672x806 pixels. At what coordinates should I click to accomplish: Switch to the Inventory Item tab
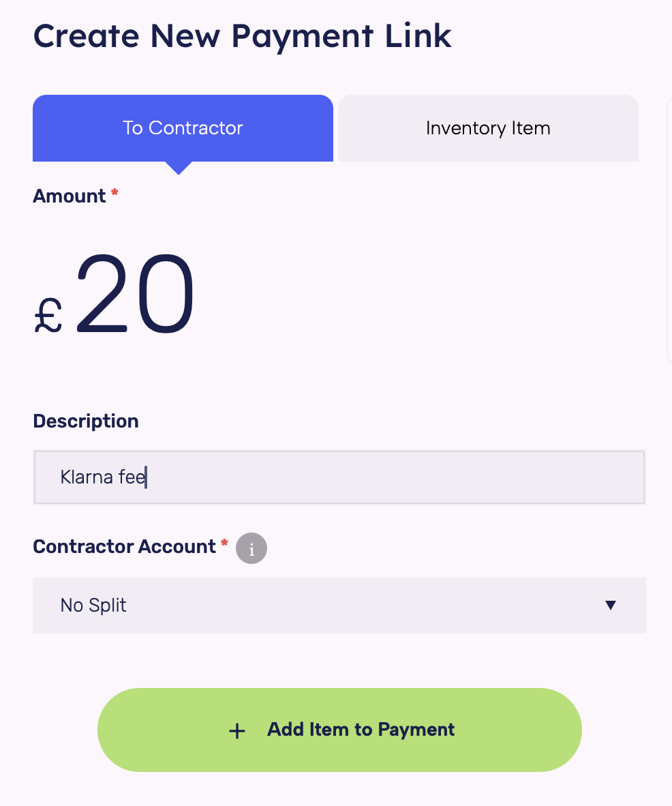click(488, 128)
